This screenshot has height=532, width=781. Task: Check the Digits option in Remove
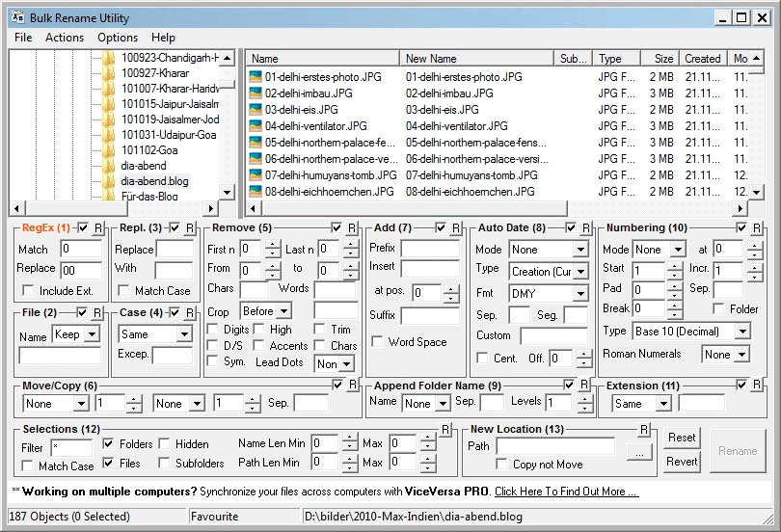click(213, 330)
